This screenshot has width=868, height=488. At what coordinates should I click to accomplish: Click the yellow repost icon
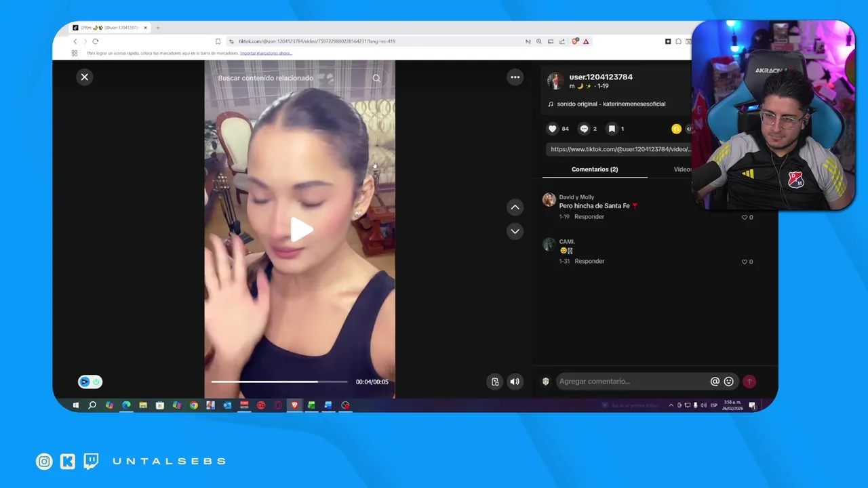(676, 129)
